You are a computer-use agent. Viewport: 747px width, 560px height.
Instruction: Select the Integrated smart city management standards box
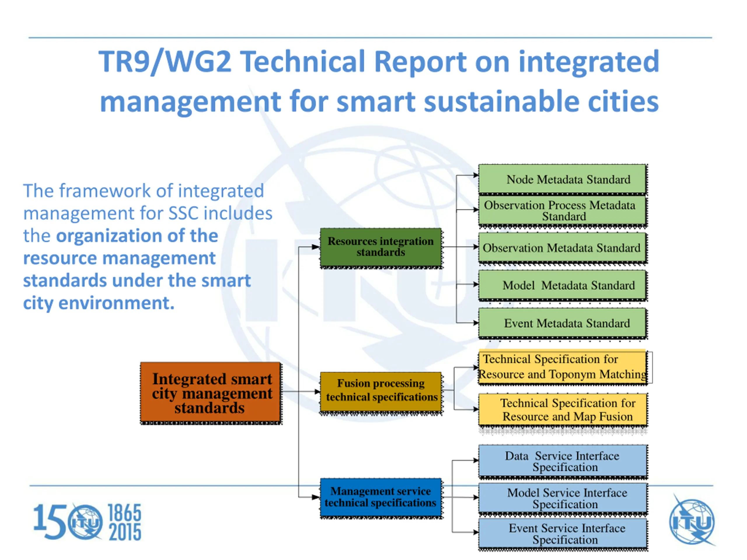point(211,393)
